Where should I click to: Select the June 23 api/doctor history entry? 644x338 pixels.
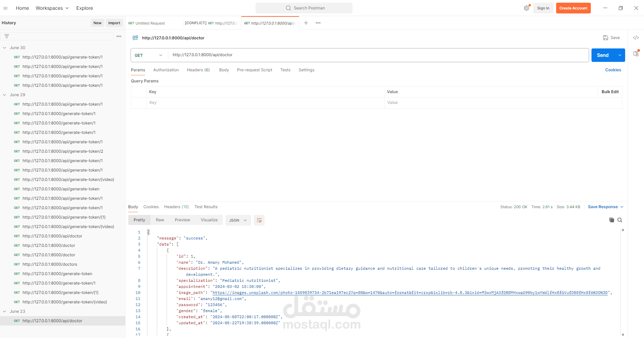[x=63, y=321]
